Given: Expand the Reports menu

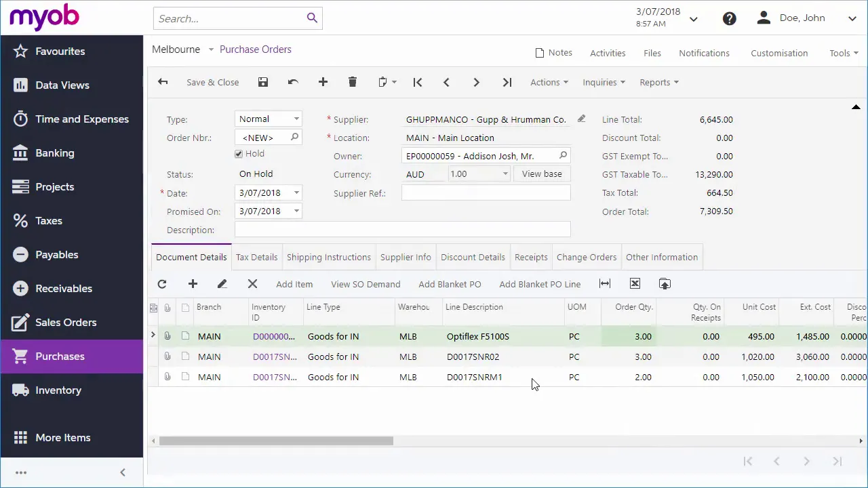Looking at the screenshot, I should pyautogui.click(x=659, y=82).
